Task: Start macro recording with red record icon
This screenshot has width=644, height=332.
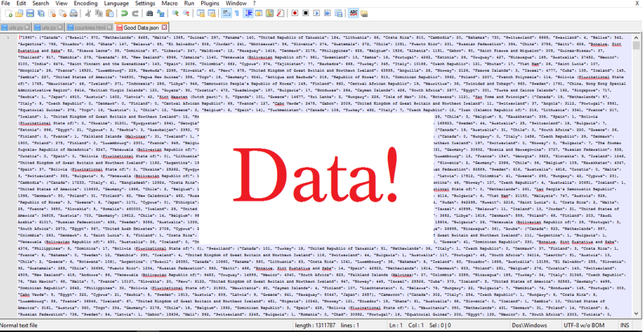Action: 295,13
